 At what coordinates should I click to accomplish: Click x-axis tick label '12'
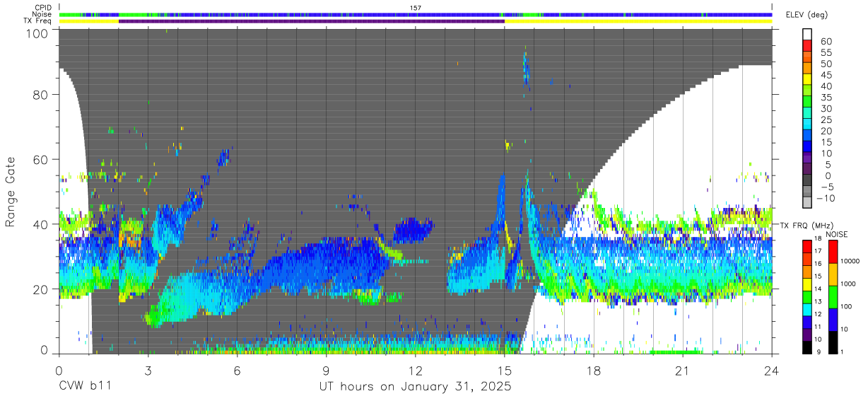coord(416,370)
